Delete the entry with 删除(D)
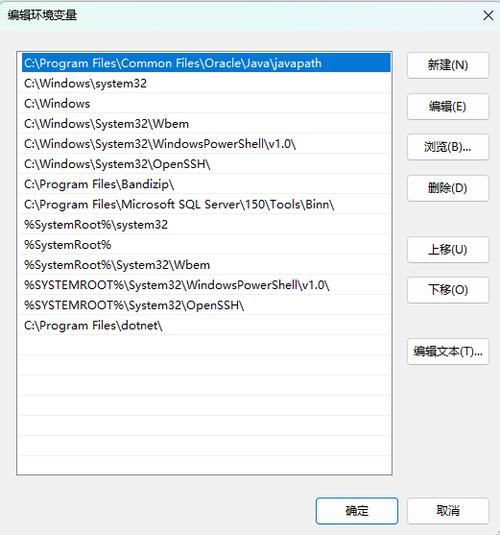 pos(448,188)
